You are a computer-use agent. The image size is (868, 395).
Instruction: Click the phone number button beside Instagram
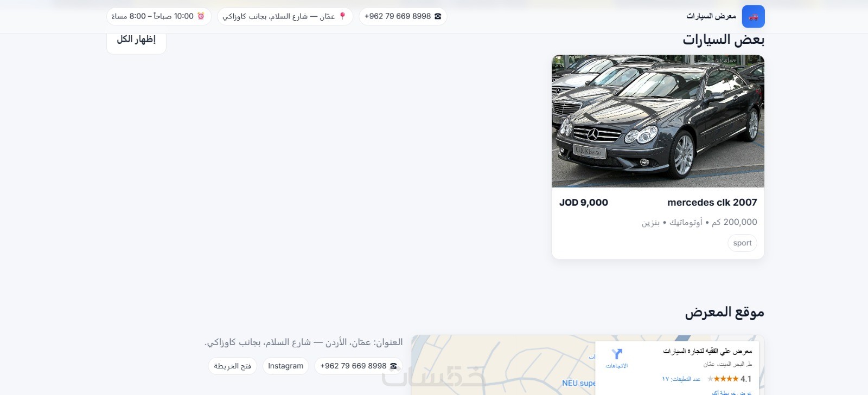tap(359, 366)
